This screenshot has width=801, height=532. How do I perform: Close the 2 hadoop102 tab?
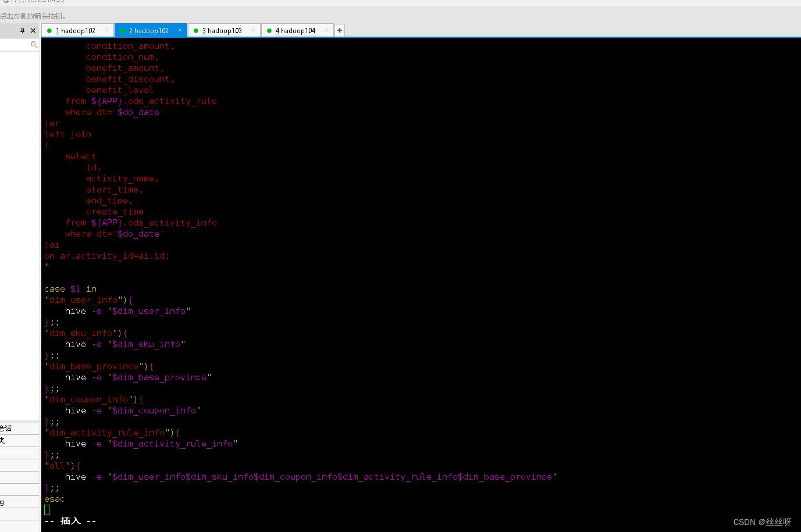pos(180,30)
